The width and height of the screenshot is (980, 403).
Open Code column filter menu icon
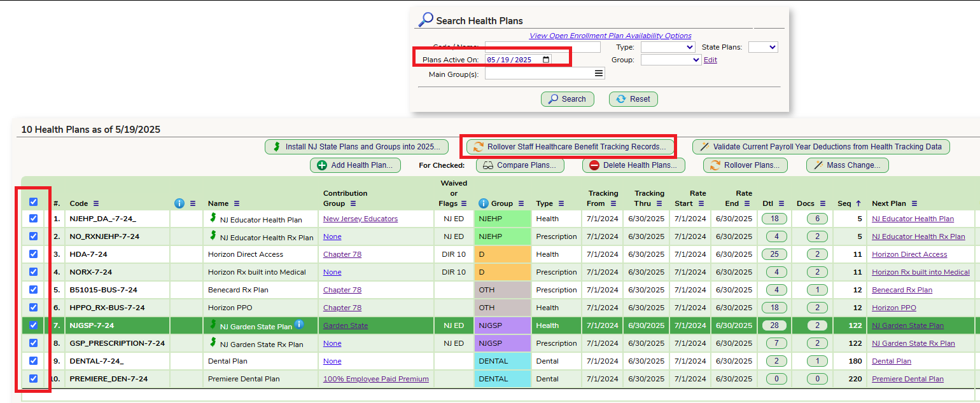[x=96, y=203]
